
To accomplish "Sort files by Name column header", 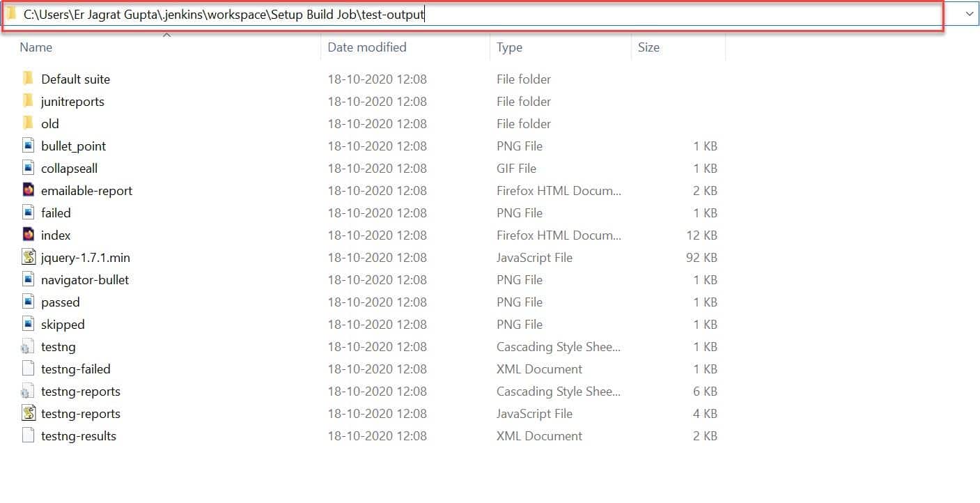I will 36,47.
